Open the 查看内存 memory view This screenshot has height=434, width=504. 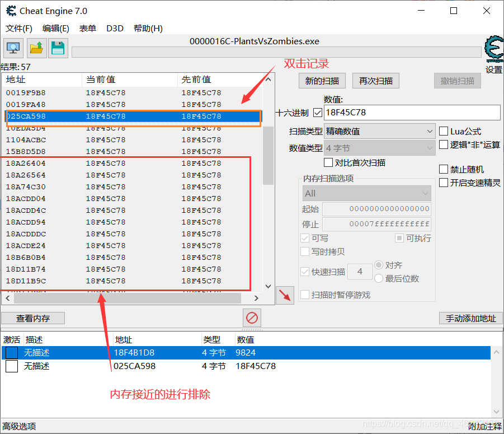click(33, 318)
